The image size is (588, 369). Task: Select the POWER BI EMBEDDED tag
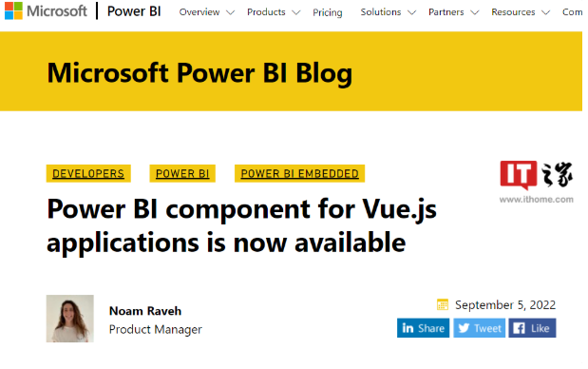coord(299,173)
